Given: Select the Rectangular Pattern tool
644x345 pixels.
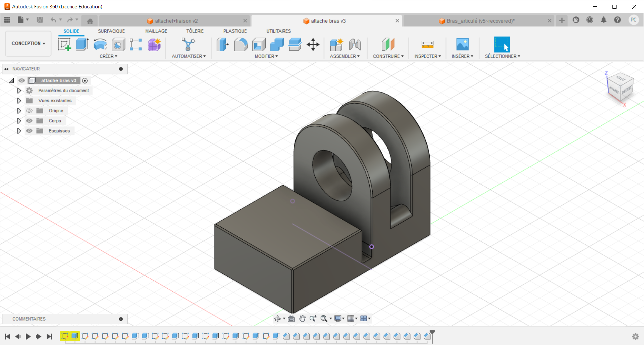Looking at the screenshot, I should pos(136,44).
